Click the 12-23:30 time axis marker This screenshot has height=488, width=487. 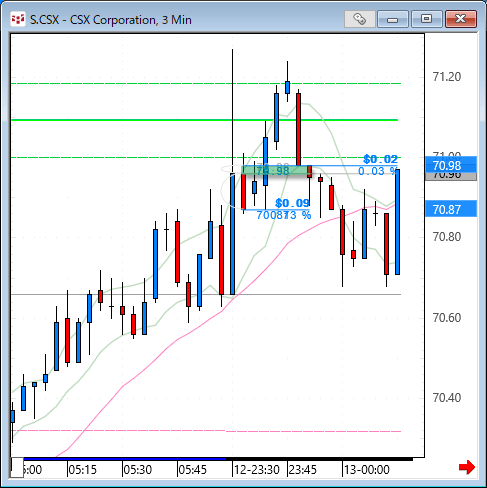[x=256, y=470]
